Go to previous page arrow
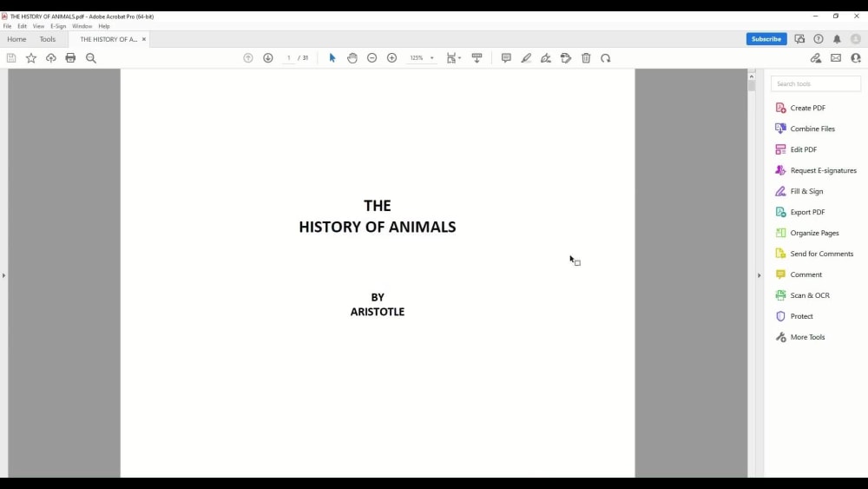The height and width of the screenshot is (489, 868). pos(248,58)
